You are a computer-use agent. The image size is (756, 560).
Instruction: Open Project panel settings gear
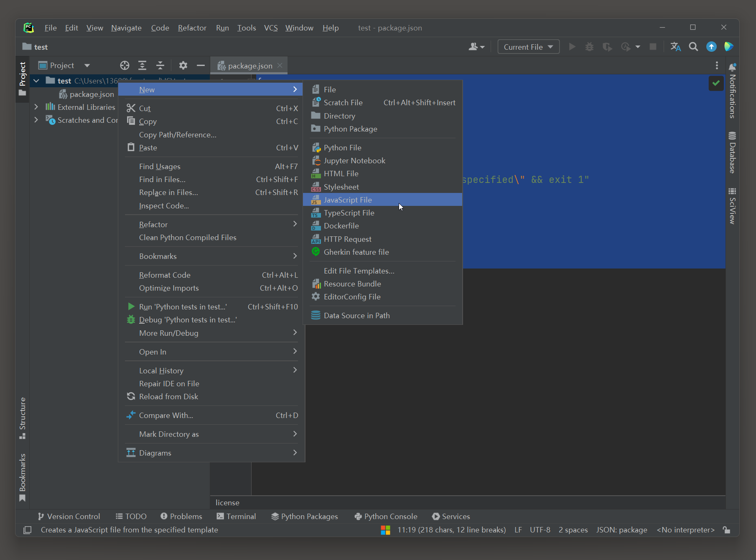coord(183,66)
